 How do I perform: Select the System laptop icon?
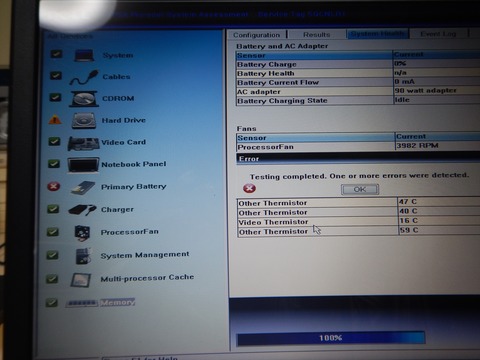pyautogui.click(x=84, y=55)
